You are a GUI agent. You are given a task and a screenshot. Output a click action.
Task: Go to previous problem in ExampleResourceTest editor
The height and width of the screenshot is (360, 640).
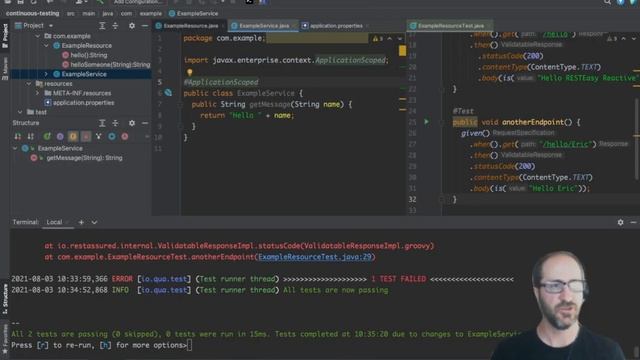(624, 39)
